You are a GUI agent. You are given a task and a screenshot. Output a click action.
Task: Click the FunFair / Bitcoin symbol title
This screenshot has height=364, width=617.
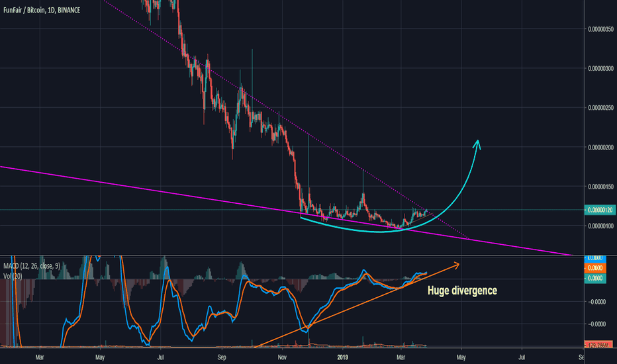(x=42, y=10)
